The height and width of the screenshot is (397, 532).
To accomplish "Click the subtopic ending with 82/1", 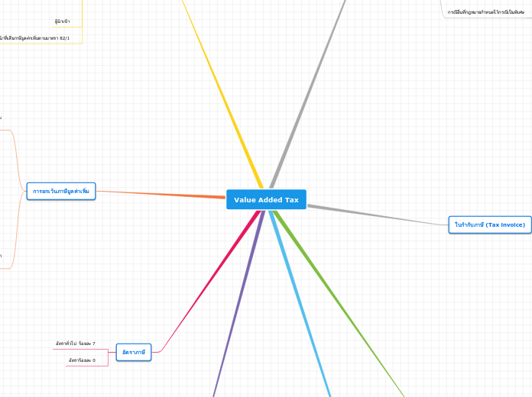I will tap(34, 38).
